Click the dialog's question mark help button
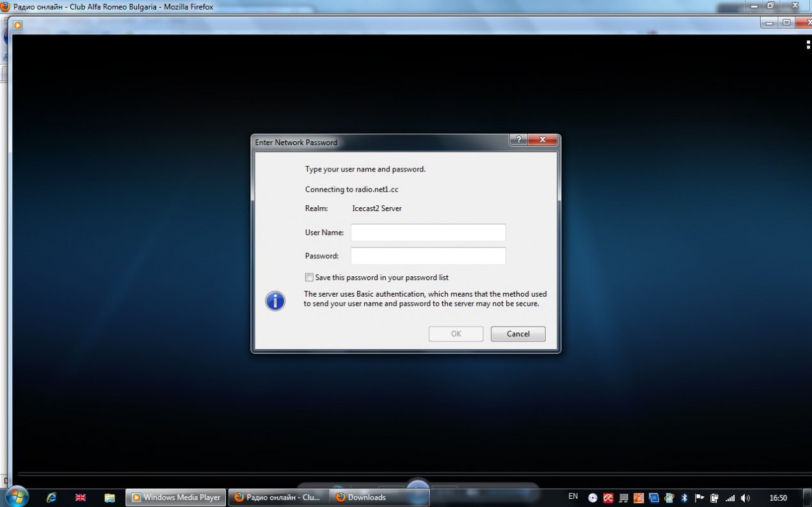 tap(518, 140)
